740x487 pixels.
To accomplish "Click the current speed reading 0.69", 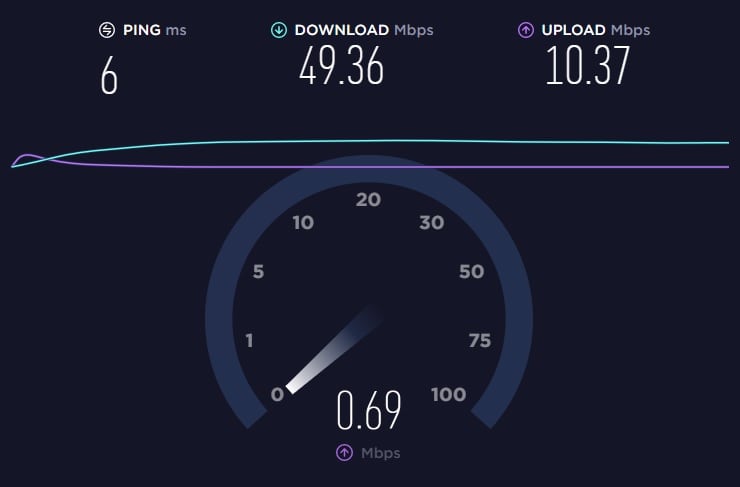I will 369,410.
